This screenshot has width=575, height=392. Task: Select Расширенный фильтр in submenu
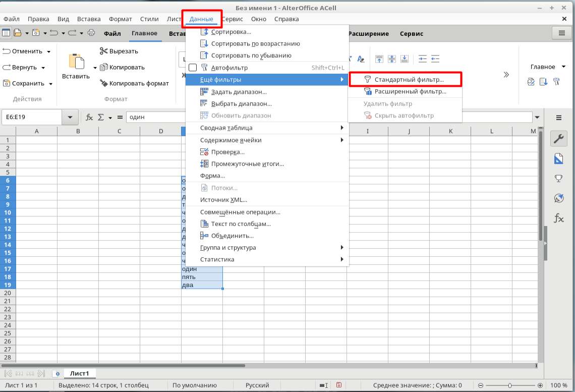405,92
